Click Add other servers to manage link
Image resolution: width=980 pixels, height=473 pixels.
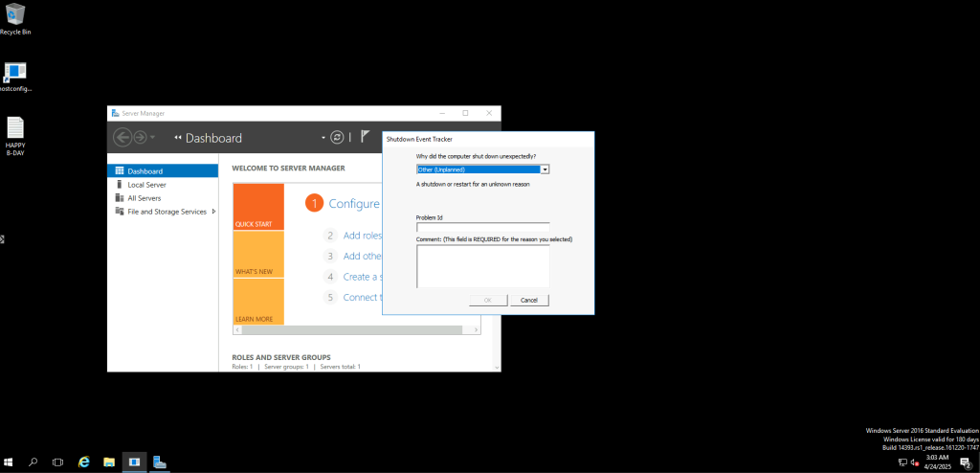pyautogui.click(x=363, y=256)
